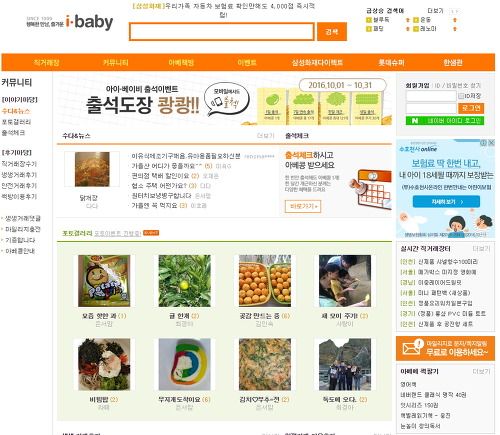
Task: Expand 더보기 beside 급상승 검색어
Action: click(435, 11)
